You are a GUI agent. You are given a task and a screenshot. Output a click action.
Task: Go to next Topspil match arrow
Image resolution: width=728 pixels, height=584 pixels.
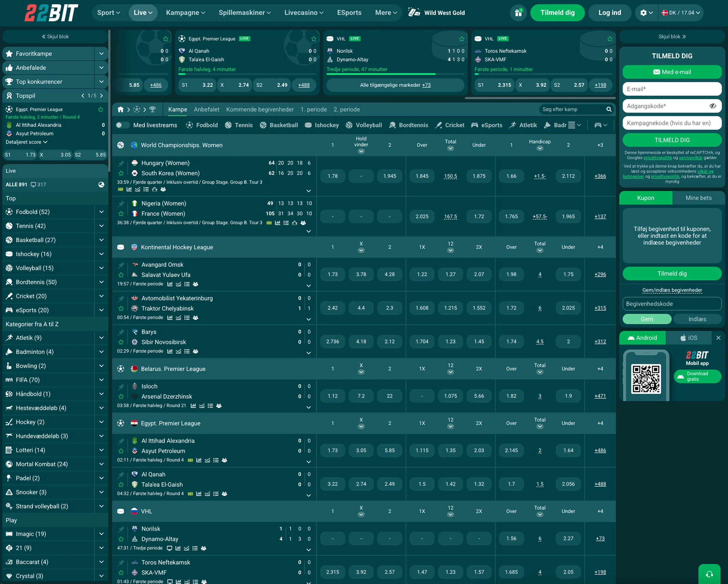tap(101, 96)
